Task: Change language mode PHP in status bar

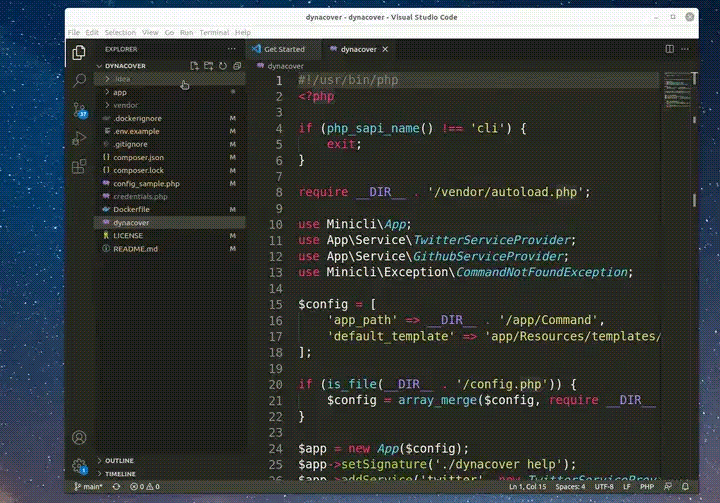Action: (647, 486)
